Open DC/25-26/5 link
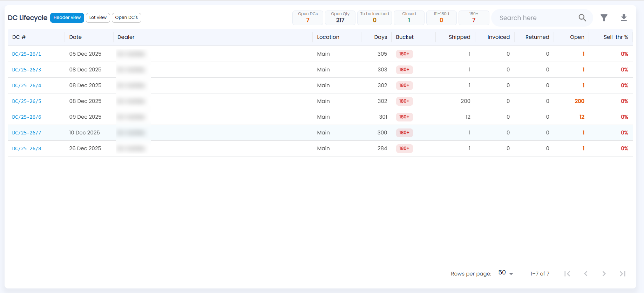Screen dimensions: 644x293 tap(27, 101)
